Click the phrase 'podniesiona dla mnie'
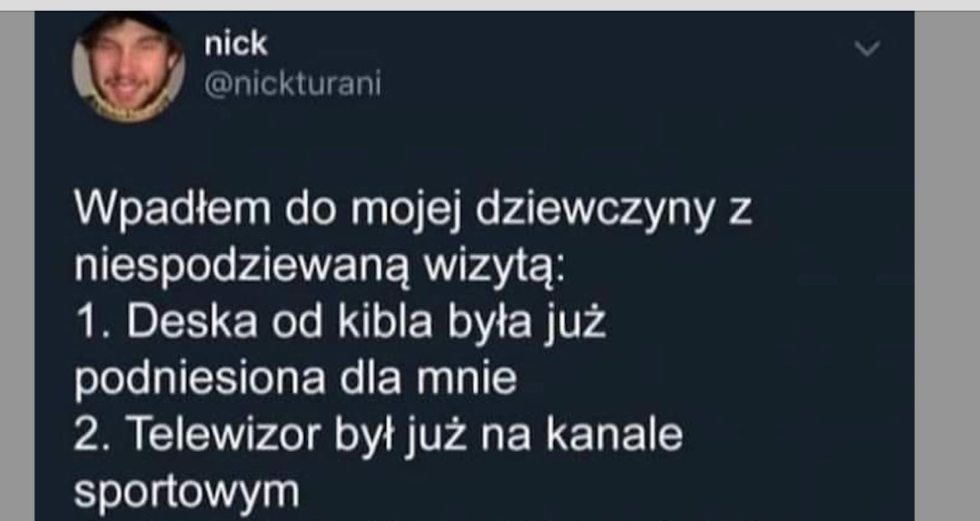 click(296, 379)
